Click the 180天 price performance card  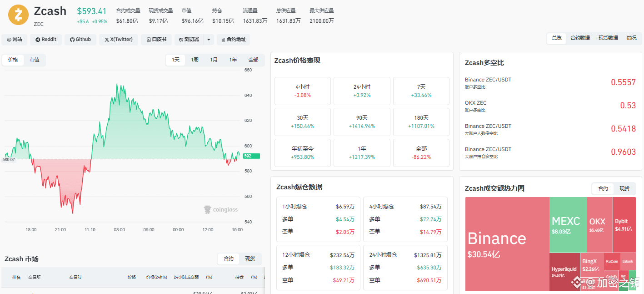(x=421, y=122)
